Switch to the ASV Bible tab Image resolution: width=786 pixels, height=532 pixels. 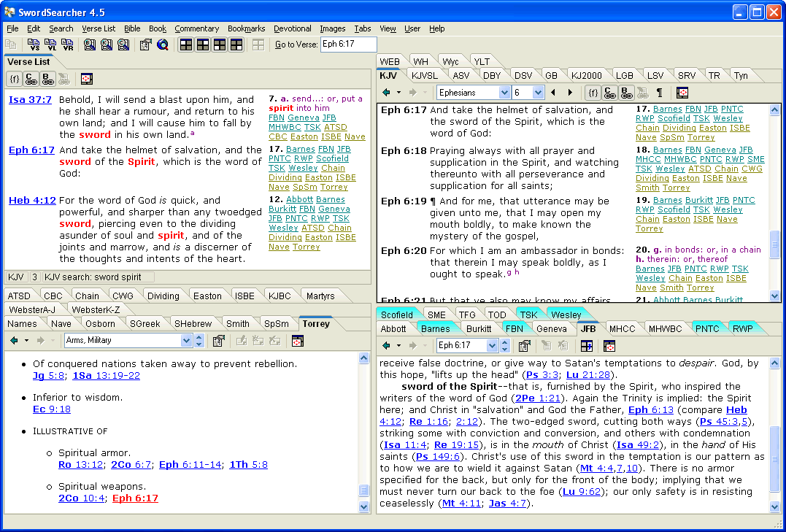tap(461, 75)
